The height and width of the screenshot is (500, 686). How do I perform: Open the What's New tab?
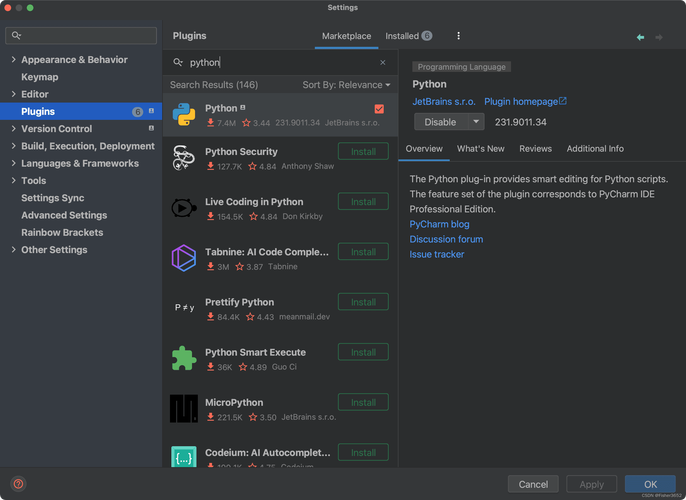480,149
